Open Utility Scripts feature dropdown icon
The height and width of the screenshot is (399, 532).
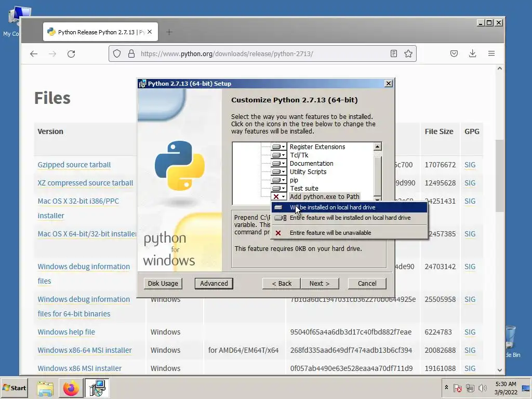278,171
